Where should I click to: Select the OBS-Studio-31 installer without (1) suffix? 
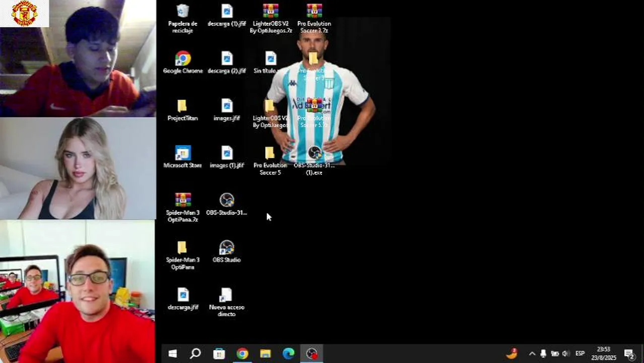(227, 204)
